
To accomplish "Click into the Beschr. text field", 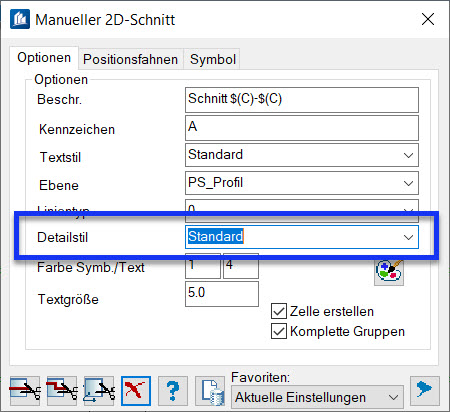I will tap(302, 100).
